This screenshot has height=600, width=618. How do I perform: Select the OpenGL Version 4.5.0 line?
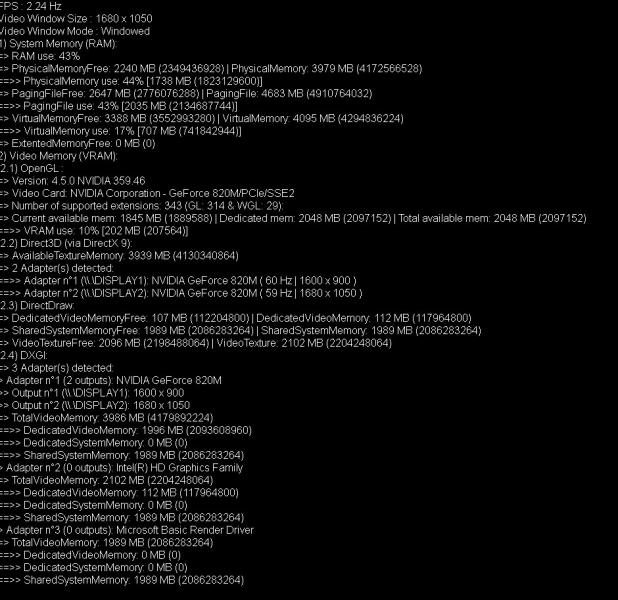pyautogui.click(x=73, y=181)
